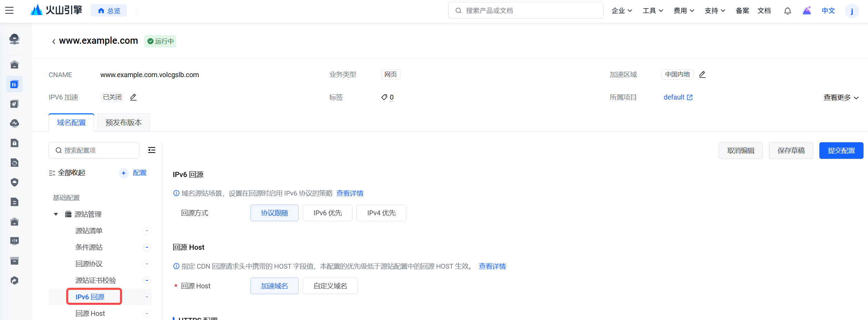Click the blue plus 配置 icon

click(x=123, y=173)
